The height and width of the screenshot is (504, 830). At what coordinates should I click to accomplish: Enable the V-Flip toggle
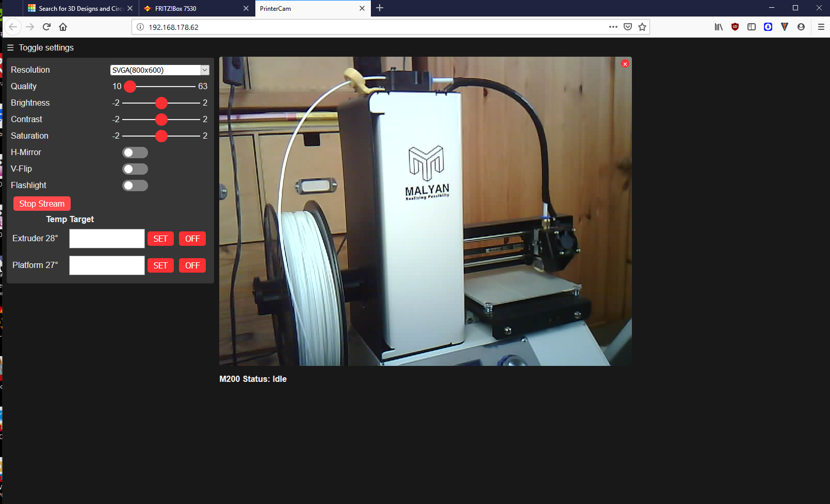click(135, 169)
